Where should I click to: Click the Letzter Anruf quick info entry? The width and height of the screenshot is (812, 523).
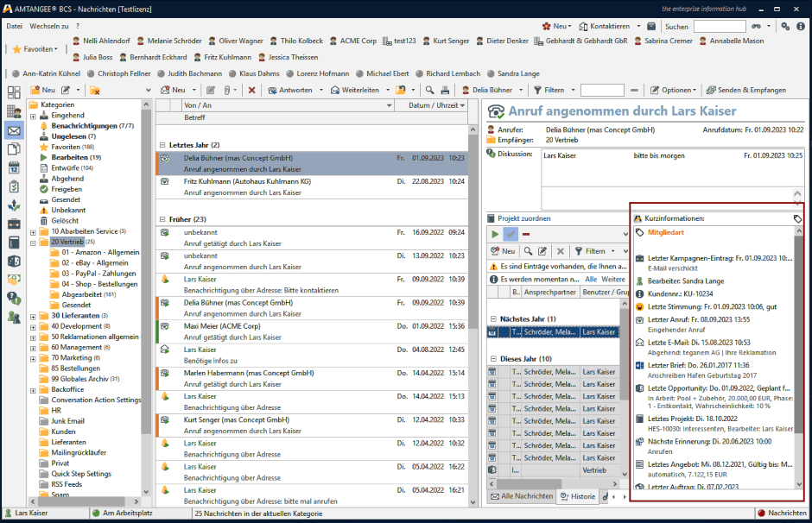[x=714, y=325]
